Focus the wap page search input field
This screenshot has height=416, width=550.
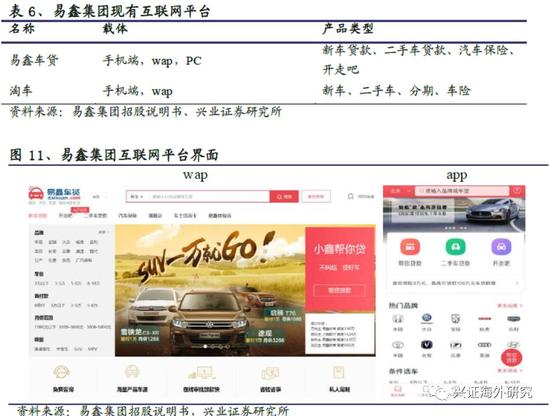point(209,197)
